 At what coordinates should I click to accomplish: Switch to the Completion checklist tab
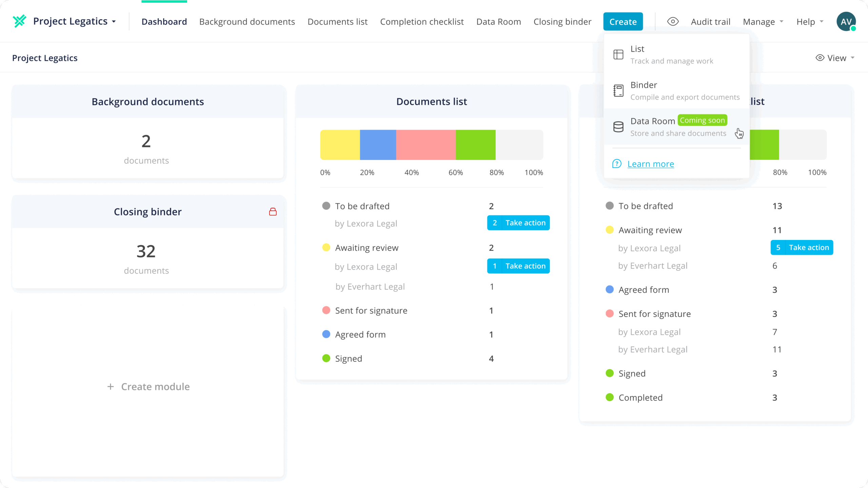(x=421, y=22)
